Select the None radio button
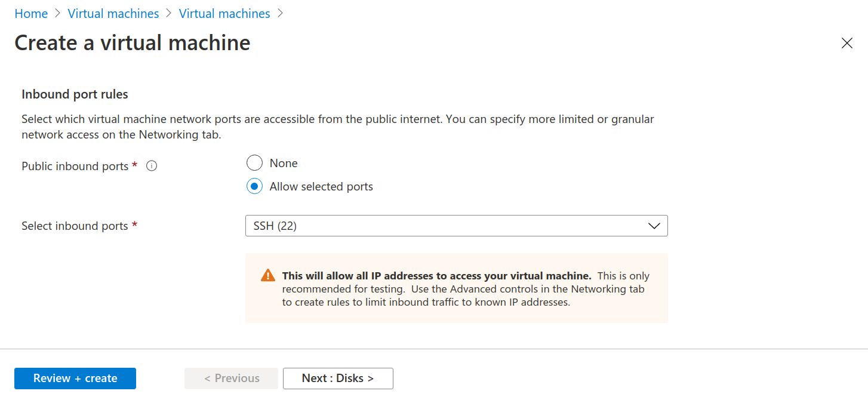Viewport: 868px width, 400px height. point(254,163)
